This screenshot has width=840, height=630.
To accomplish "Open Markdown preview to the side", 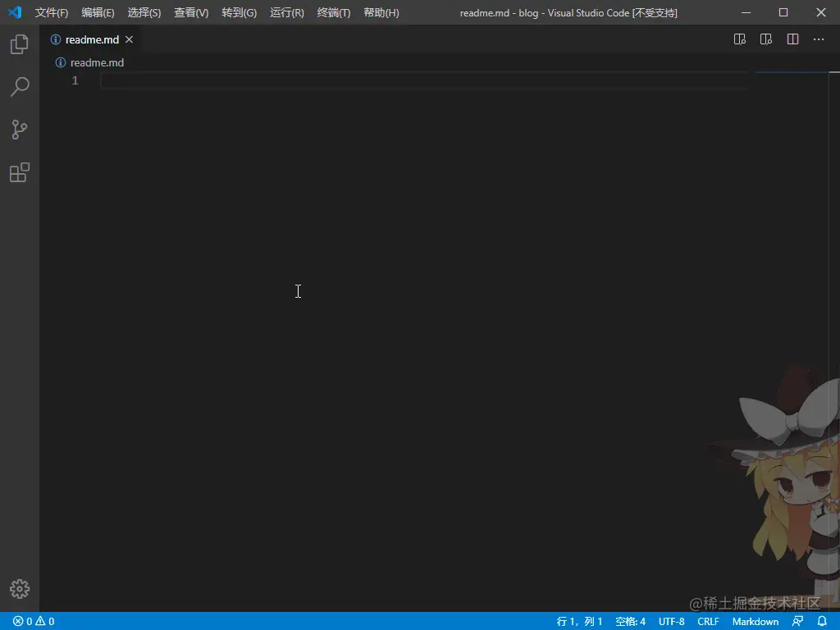I will [x=739, y=39].
